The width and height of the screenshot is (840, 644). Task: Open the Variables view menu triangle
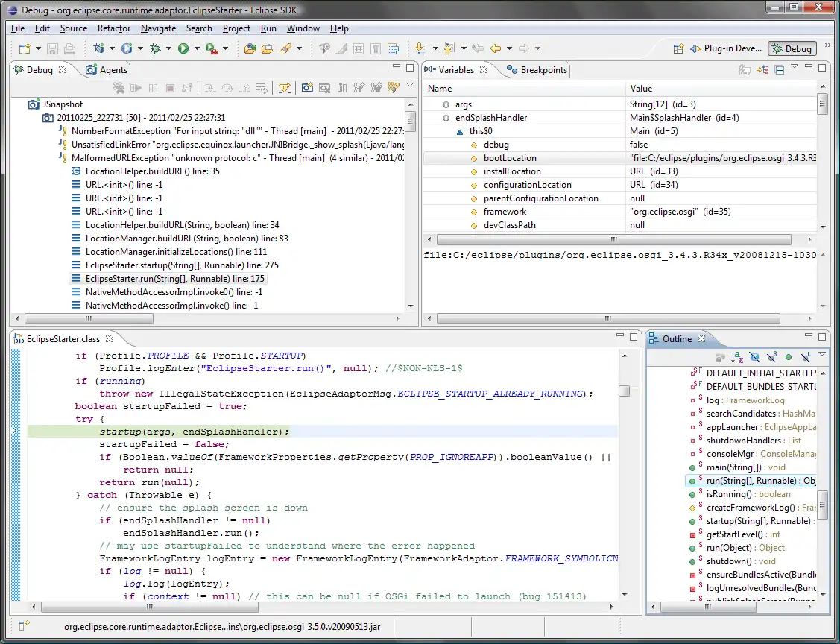(795, 66)
